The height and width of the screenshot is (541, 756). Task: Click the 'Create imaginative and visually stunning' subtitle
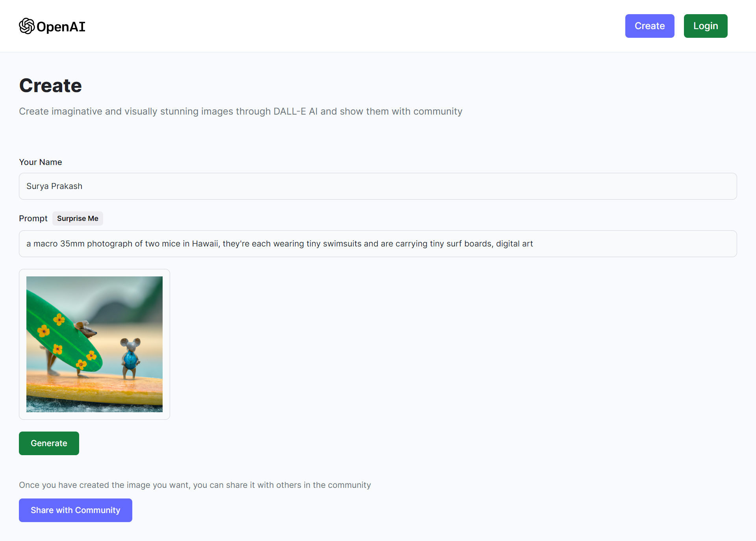tap(241, 111)
